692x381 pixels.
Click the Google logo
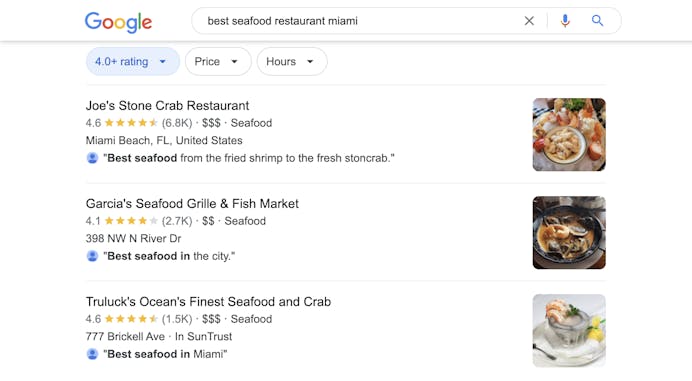118,22
